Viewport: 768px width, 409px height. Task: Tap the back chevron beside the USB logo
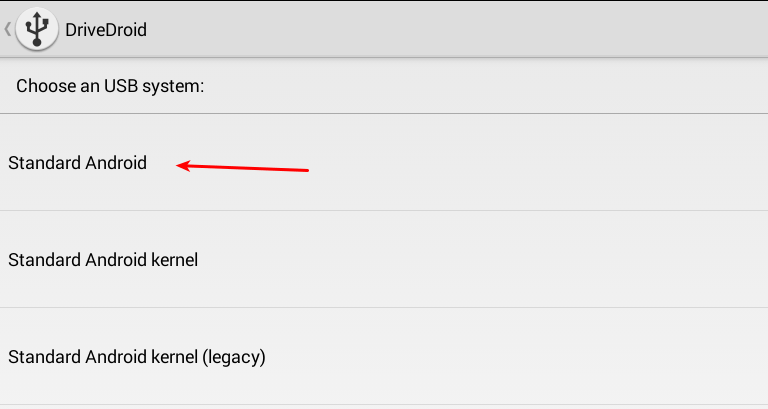point(8,29)
